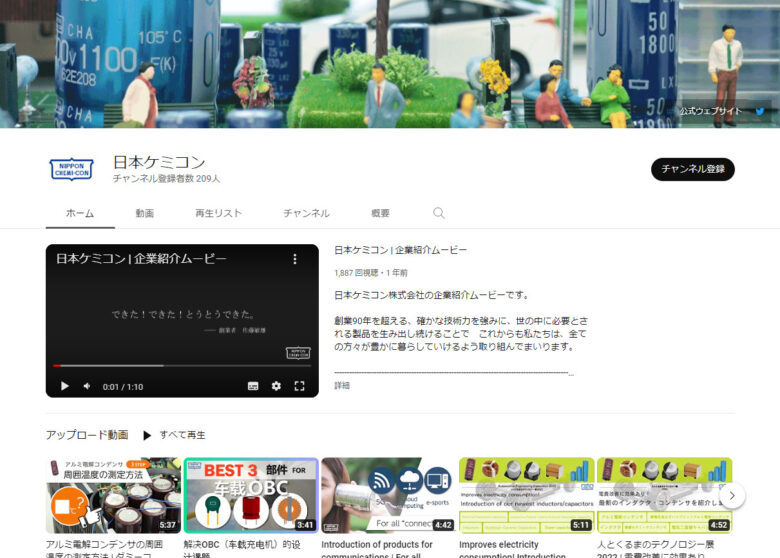780x558 pixels.
Task: Switch to the 動画 tab
Action: [145, 213]
